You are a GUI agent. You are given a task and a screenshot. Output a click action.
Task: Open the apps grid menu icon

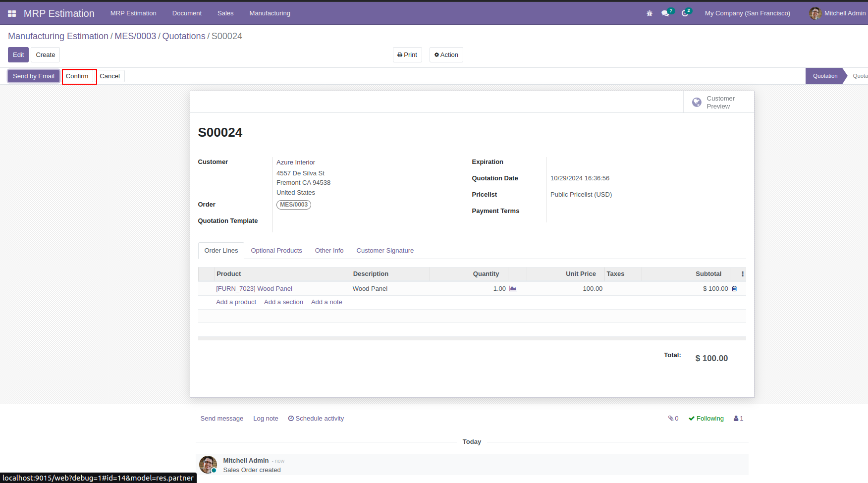point(12,13)
